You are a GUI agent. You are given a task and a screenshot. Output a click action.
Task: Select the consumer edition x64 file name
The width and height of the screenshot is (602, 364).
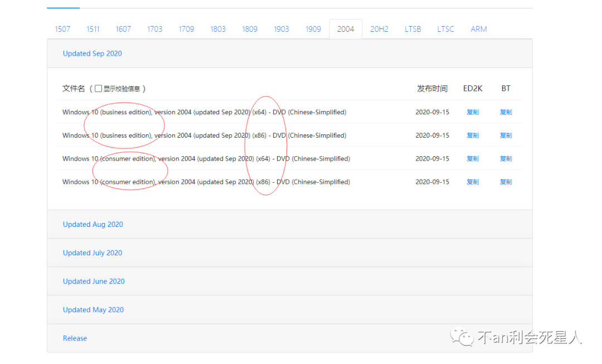pos(206,158)
